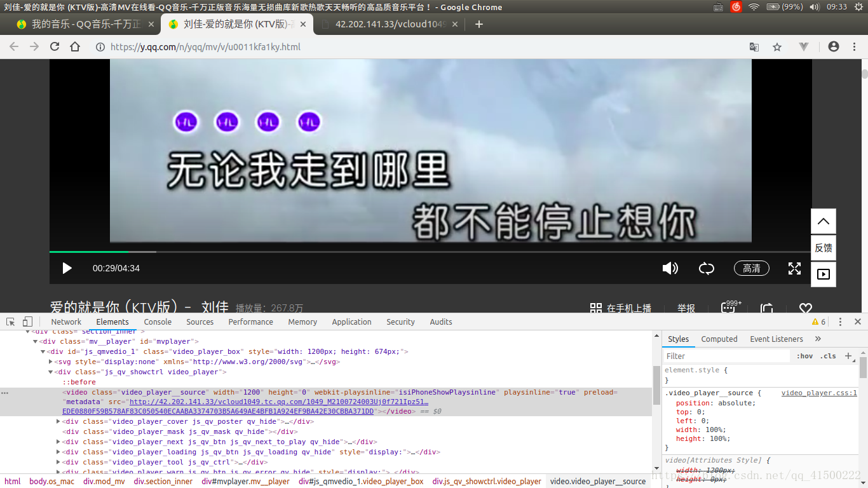The width and height of the screenshot is (868, 488).
Task: Favorite the MV with heart icon
Action: pyautogui.click(x=806, y=308)
